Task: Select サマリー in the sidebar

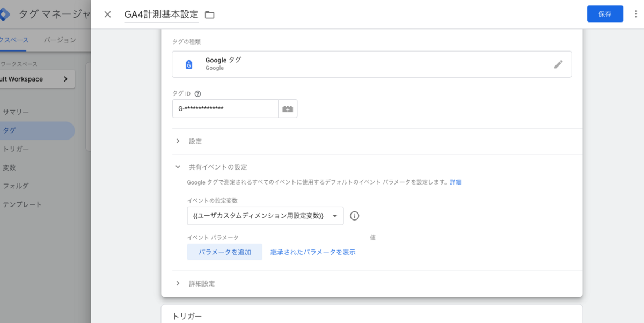Action: 16,112
